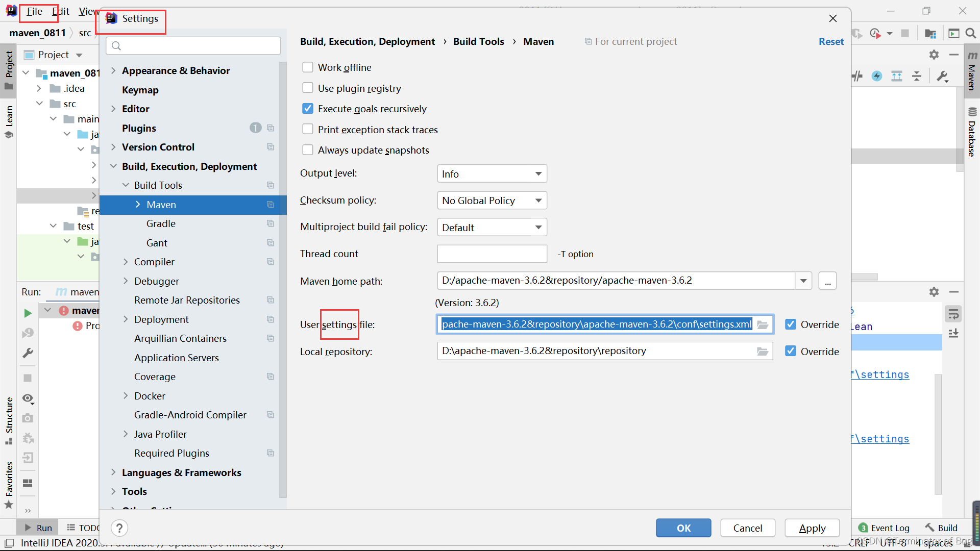
Task: Enable the Work offline checkbox
Action: (308, 67)
